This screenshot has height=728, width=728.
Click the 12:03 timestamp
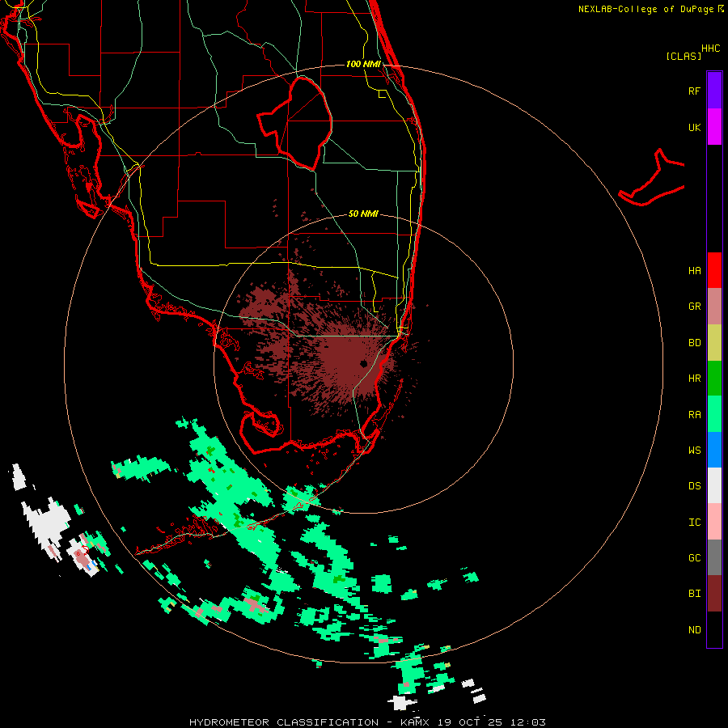coord(528,722)
